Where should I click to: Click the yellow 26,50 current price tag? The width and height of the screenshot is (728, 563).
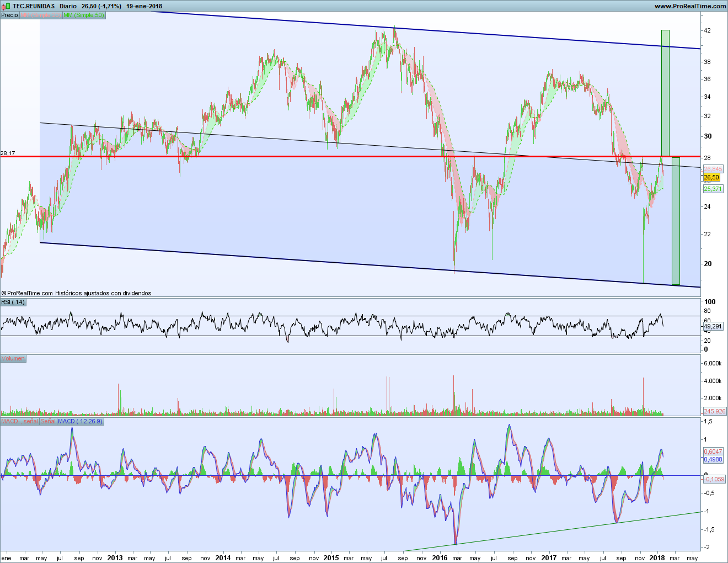coord(711,178)
